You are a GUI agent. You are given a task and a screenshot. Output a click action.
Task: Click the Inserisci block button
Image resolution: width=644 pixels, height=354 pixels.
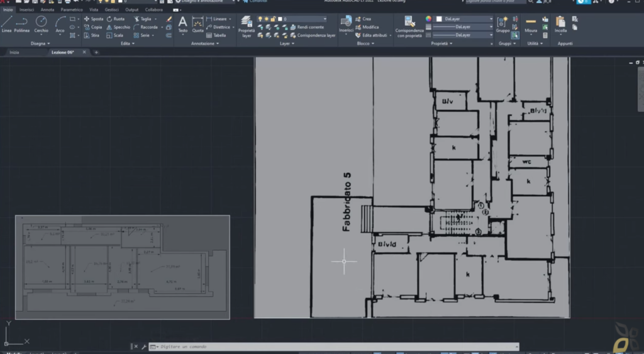tap(346, 25)
